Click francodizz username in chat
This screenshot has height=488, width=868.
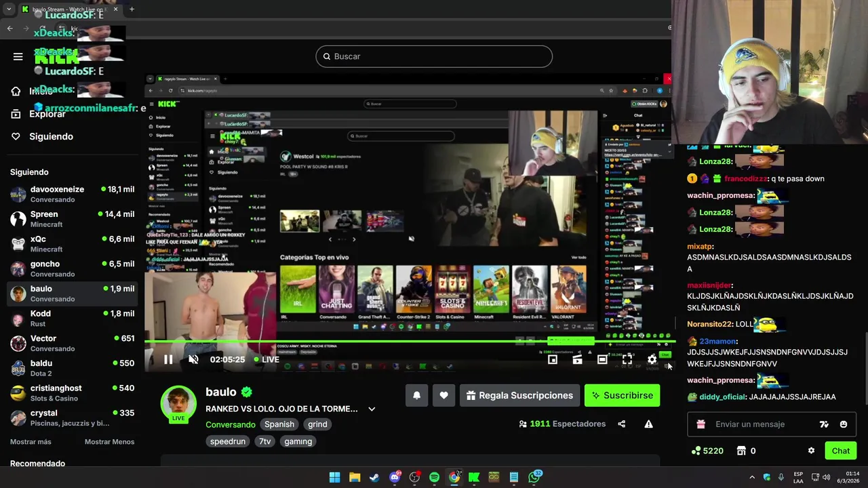[745, 179]
